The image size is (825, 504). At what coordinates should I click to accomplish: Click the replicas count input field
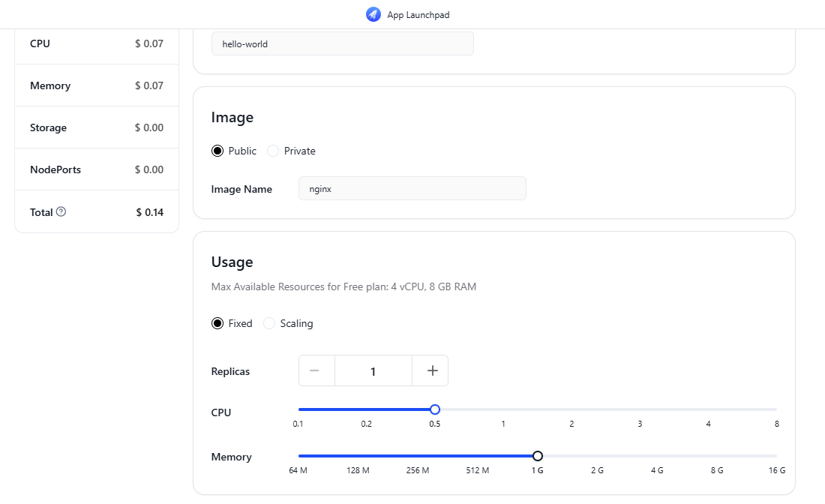tap(373, 370)
